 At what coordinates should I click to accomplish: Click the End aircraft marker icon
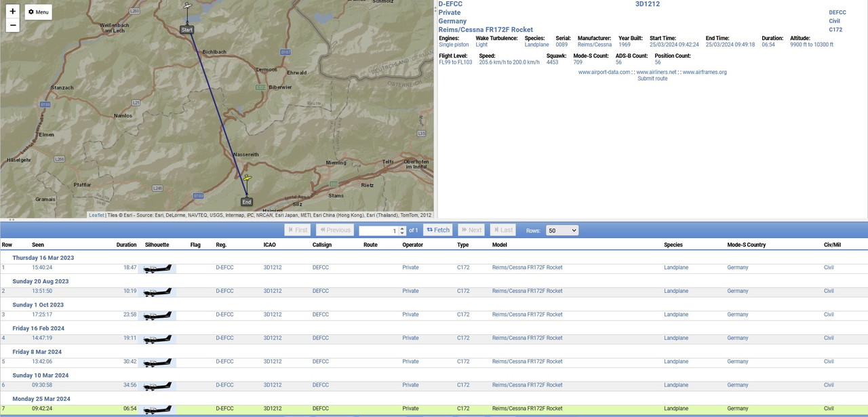[x=248, y=178]
